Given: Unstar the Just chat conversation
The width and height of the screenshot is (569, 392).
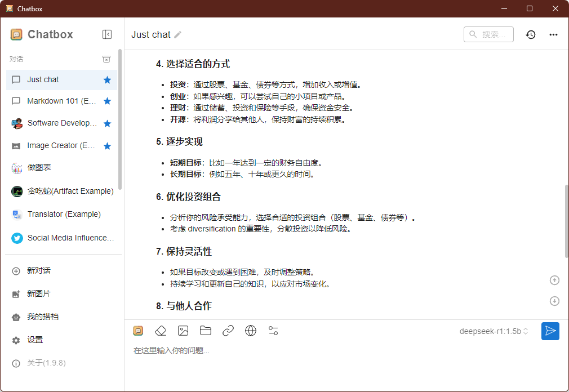Looking at the screenshot, I should click(x=107, y=79).
